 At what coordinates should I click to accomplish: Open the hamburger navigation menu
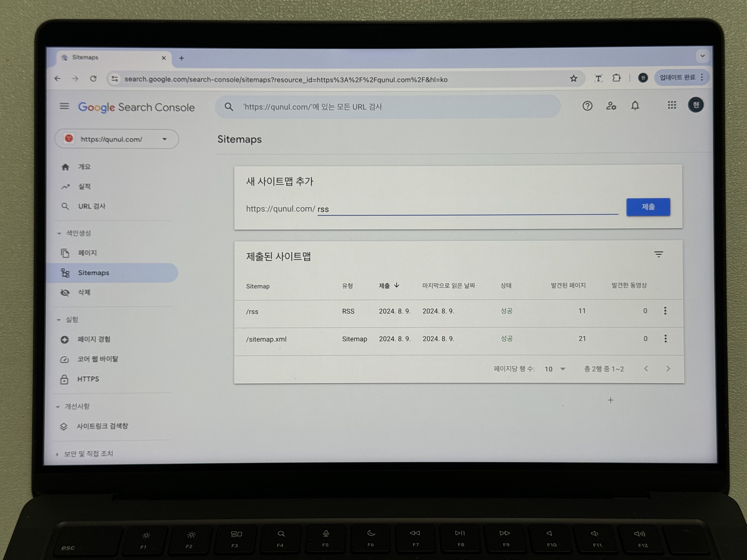(x=65, y=106)
